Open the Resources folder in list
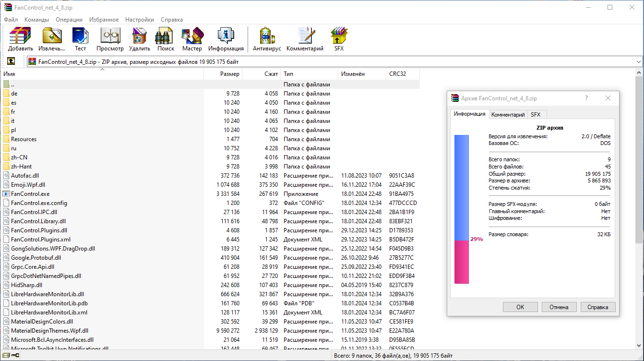This screenshot has height=361, width=644. [x=24, y=139]
